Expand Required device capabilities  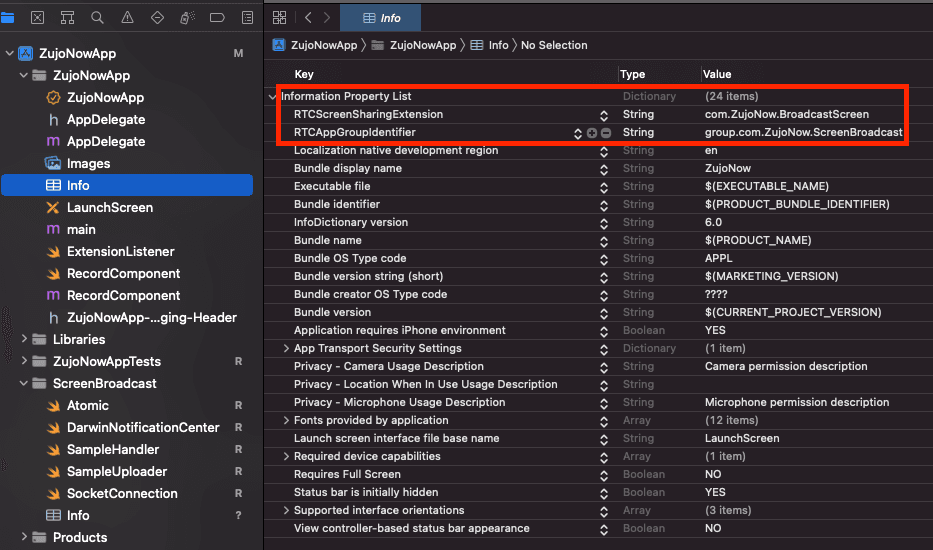click(x=286, y=457)
